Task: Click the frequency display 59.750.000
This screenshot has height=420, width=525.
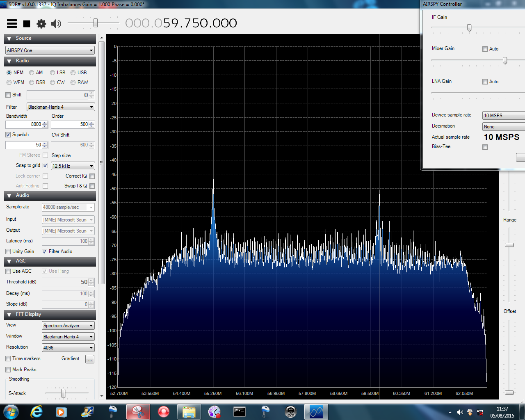Action: coord(181,23)
